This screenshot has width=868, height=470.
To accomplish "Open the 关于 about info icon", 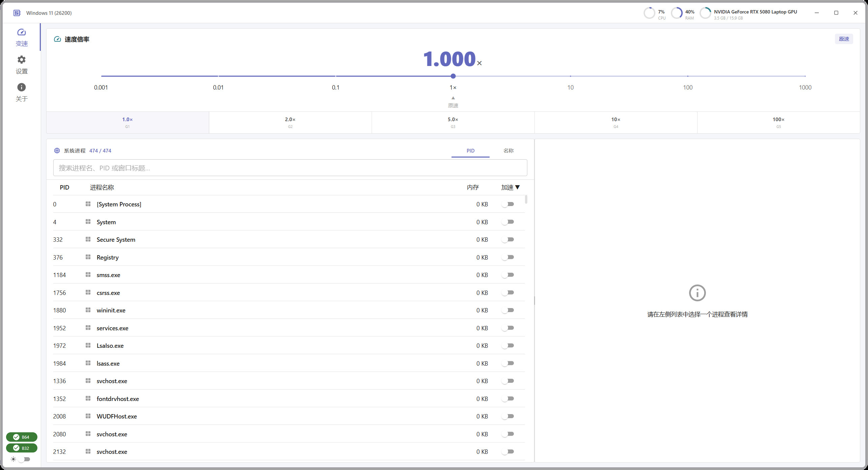I will tap(22, 92).
